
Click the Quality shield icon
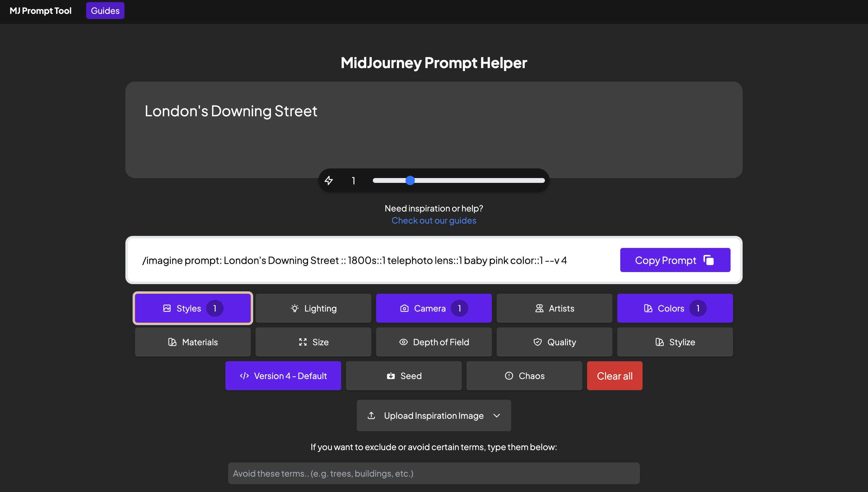click(538, 342)
